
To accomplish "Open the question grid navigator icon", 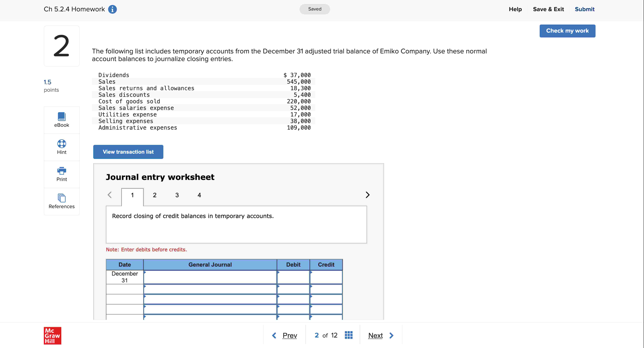I will [x=349, y=335].
